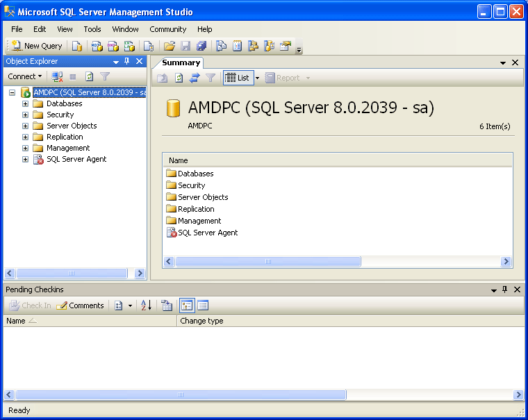Click the Report button

[x=283, y=78]
